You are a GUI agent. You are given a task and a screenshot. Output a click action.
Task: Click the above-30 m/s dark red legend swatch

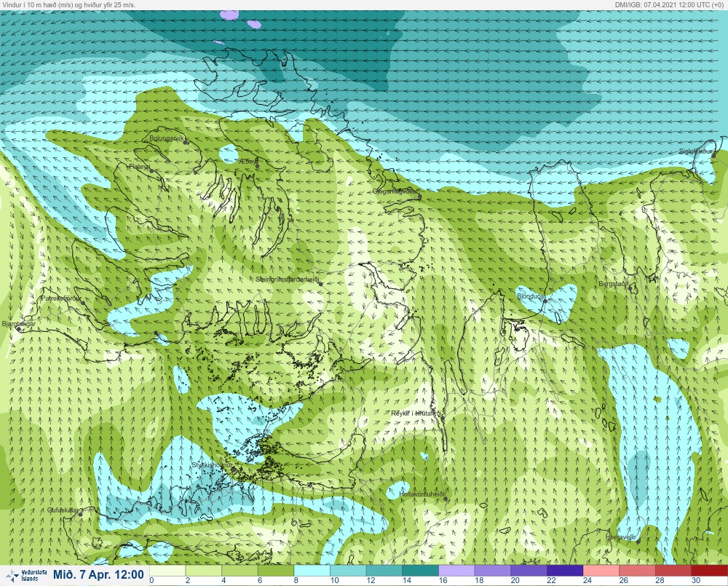[x=710, y=571]
